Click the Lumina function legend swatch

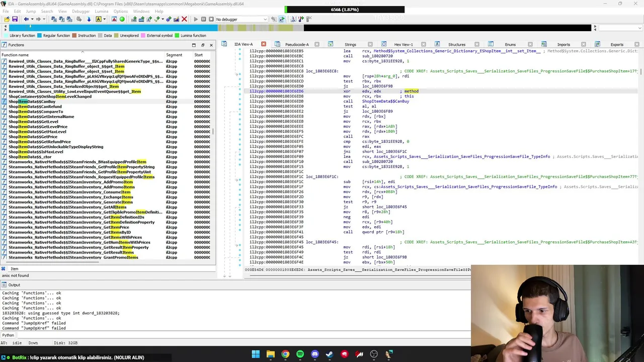(177, 36)
